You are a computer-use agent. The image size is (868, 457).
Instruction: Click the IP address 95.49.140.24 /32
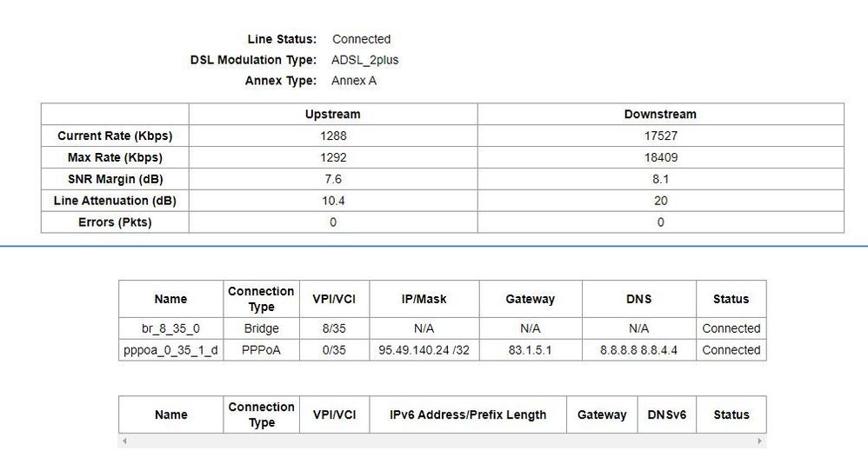(424, 350)
